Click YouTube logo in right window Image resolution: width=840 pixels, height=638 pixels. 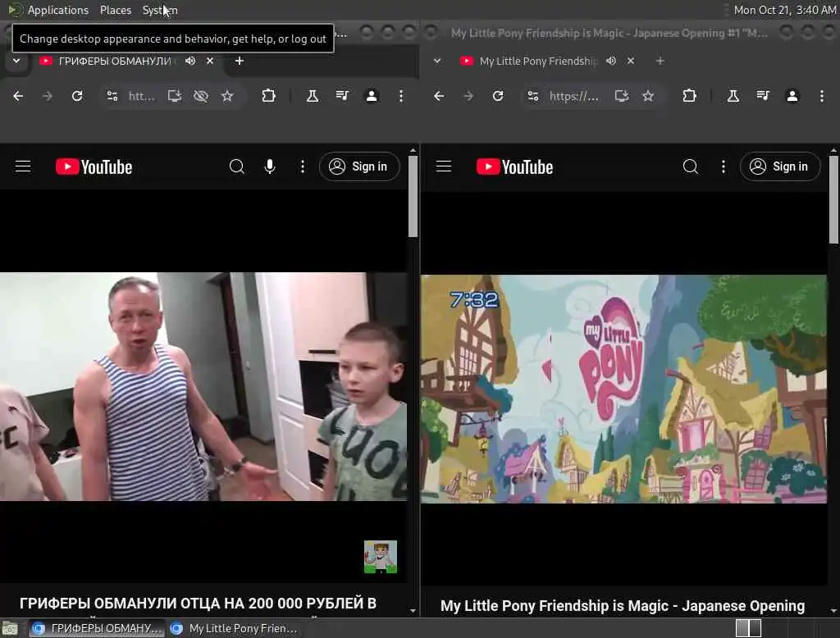515,166
